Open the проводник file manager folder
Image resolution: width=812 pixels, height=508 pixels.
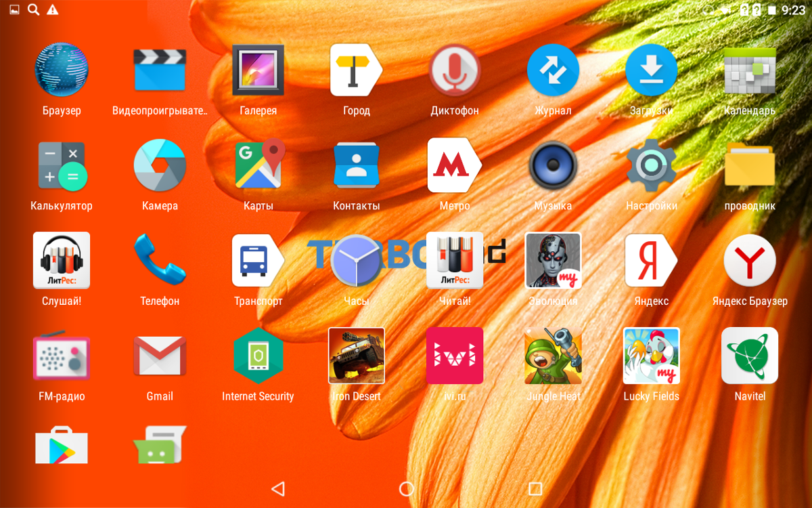pyautogui.click(x=750, y=165)
